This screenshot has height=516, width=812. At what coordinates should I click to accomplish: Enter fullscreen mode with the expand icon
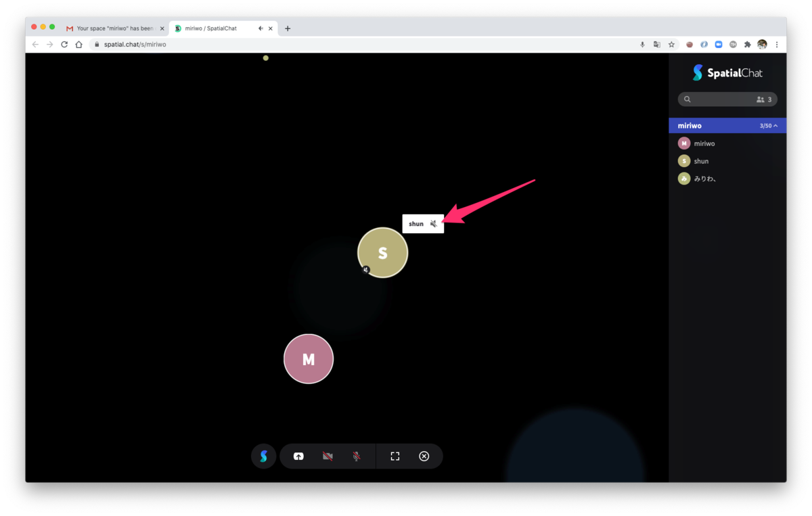pyautogui.click(x=395, y=456)
